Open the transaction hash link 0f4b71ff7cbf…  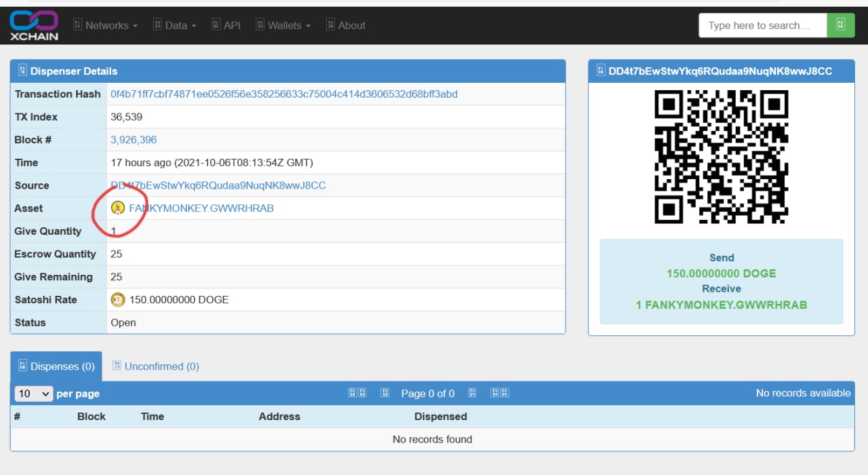[284, 94]
